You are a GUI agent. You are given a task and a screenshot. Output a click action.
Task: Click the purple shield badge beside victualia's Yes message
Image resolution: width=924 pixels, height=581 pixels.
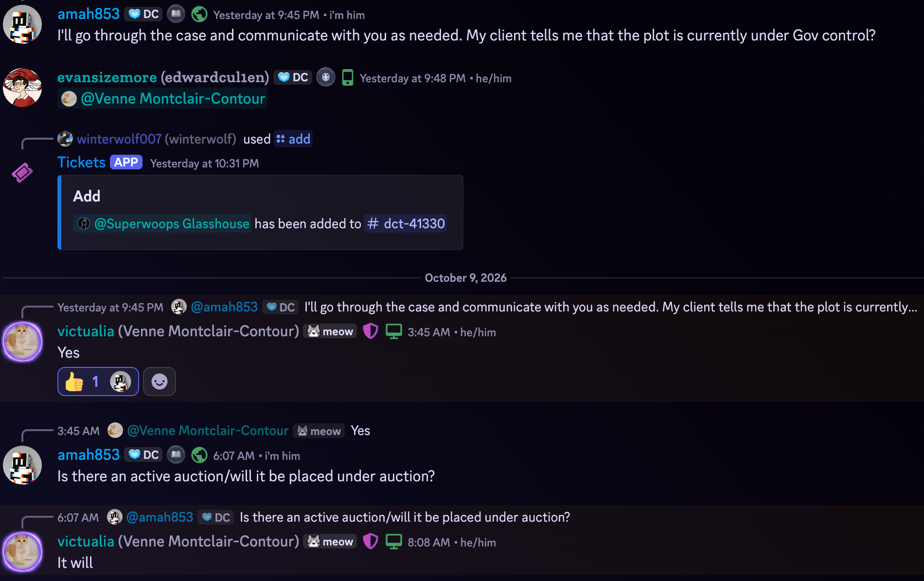click(371, 331)
